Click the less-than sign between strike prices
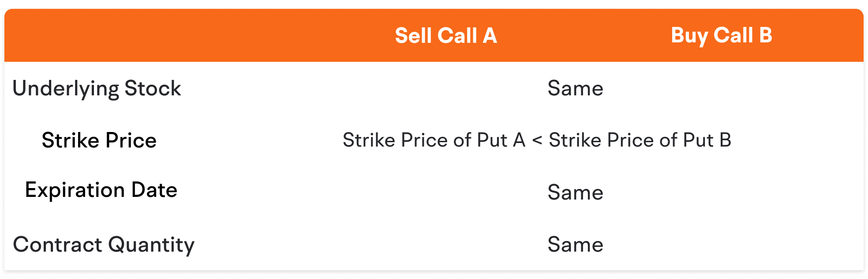Viewport: 868px width, 279px height. click(537, 141)
